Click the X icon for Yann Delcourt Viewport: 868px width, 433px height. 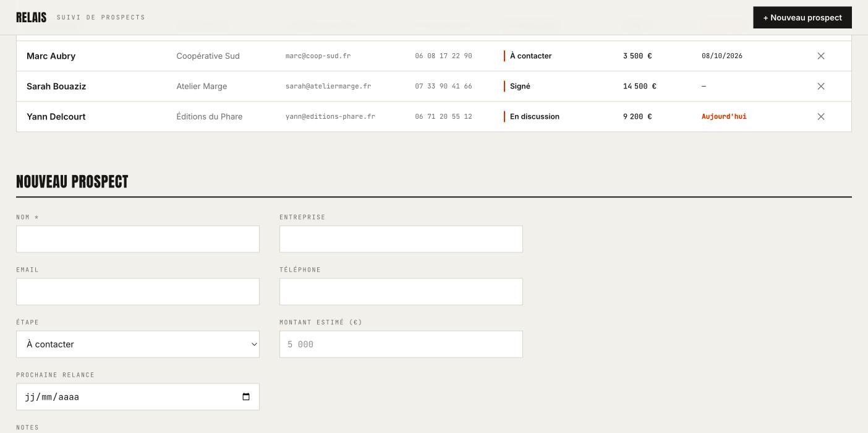821,116
